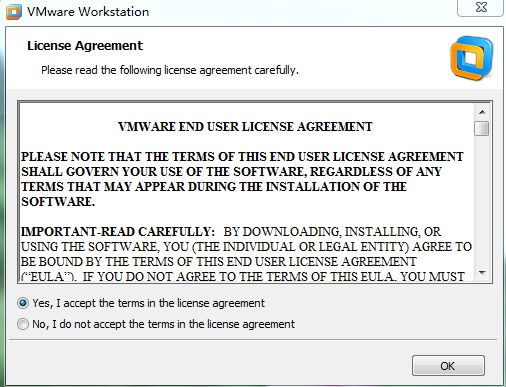Click the VMware Workstation window title text
The width and height of the screenshot is (506, 387).
(88, 12)
